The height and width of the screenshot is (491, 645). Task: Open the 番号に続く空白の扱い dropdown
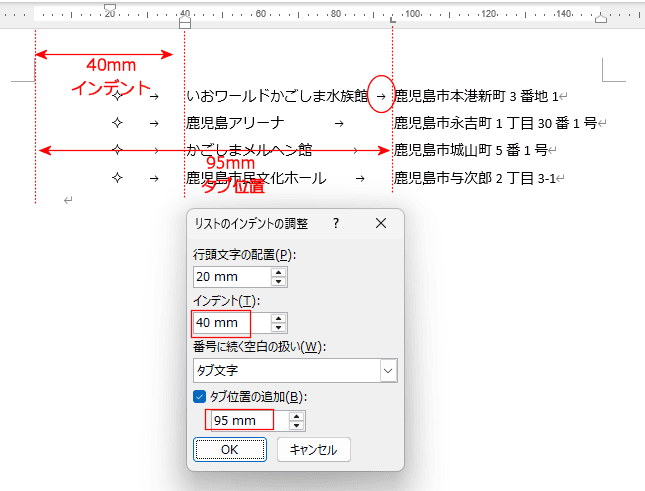(x=388, y=371)
